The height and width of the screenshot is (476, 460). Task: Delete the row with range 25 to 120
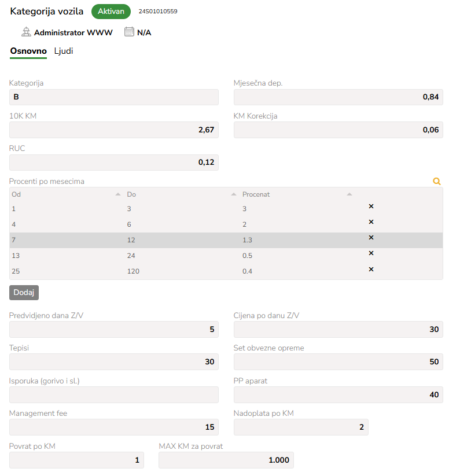[371, 270]
